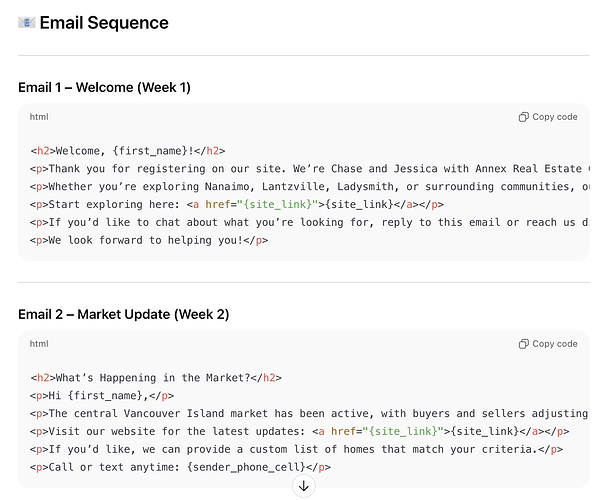611x500 pixels.
Task: Click the 'We look forward to helping you!' line
Action: pyautogui.click(x=149, y=240)
